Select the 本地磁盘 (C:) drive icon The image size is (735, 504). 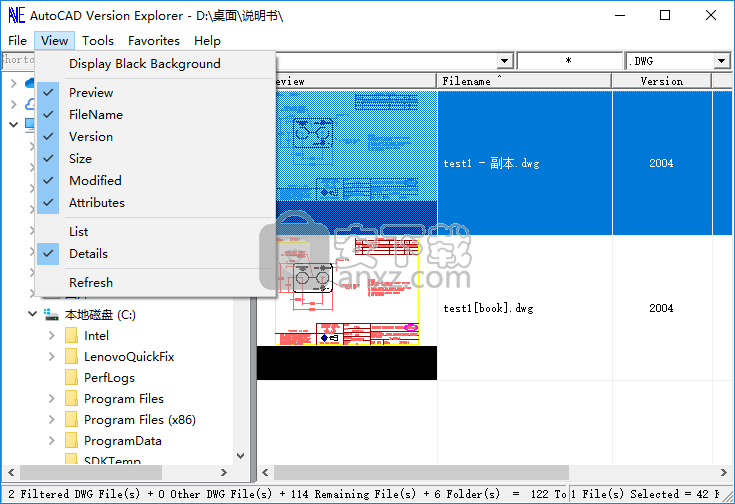[51, 314]
